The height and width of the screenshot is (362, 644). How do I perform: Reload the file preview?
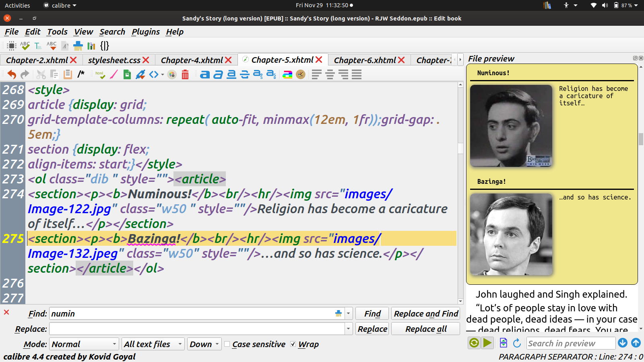517,343
